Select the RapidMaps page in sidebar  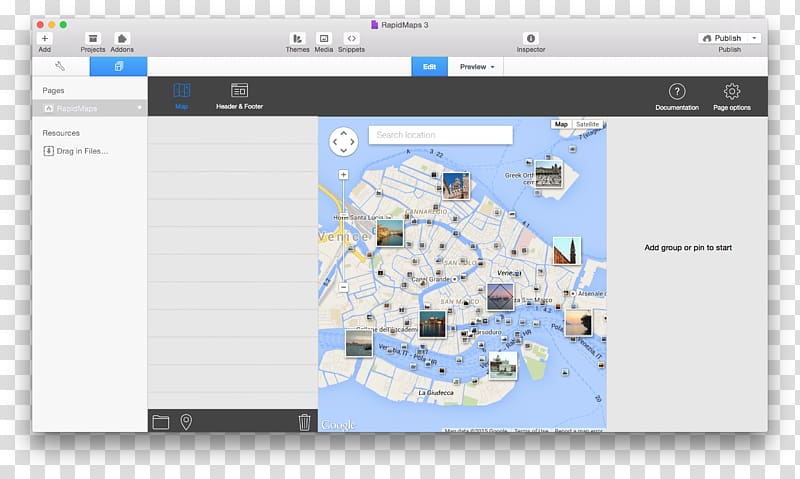[90, 108]
